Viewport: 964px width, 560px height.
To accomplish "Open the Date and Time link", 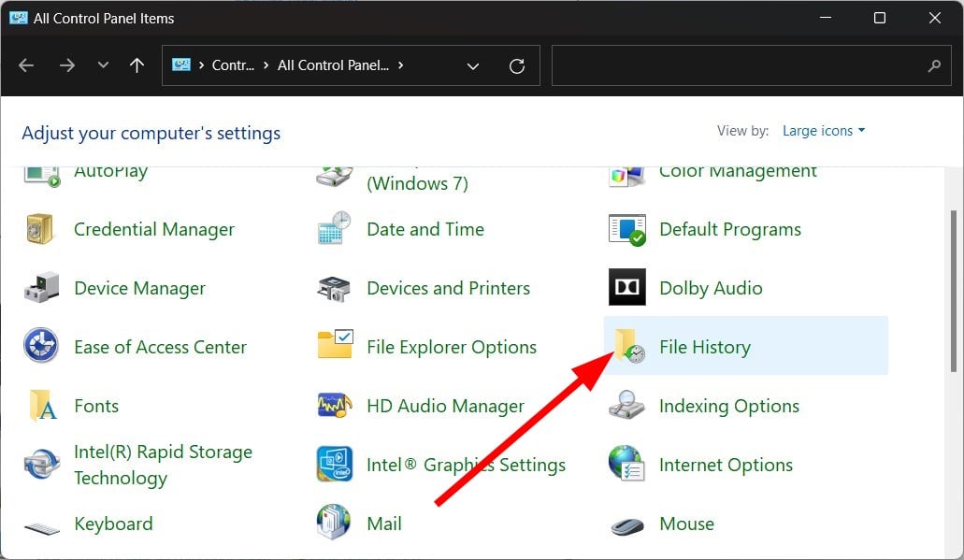I will pyautogui.click(x=425, y=229).
